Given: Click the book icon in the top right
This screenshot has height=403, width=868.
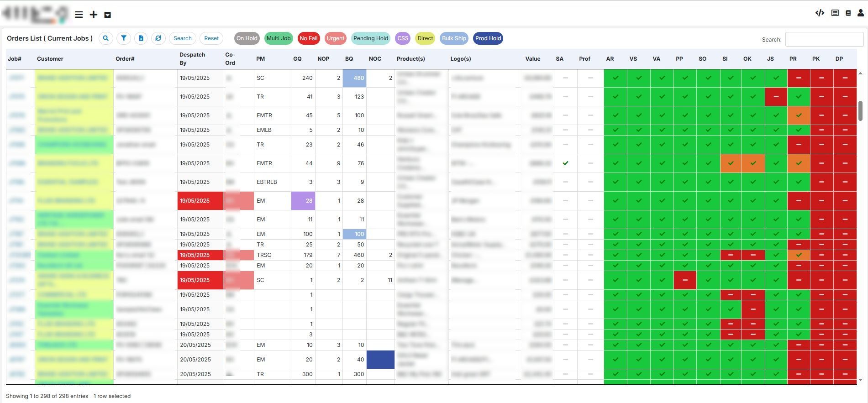Looking at the screenshot, I should (x=848, y=13).
